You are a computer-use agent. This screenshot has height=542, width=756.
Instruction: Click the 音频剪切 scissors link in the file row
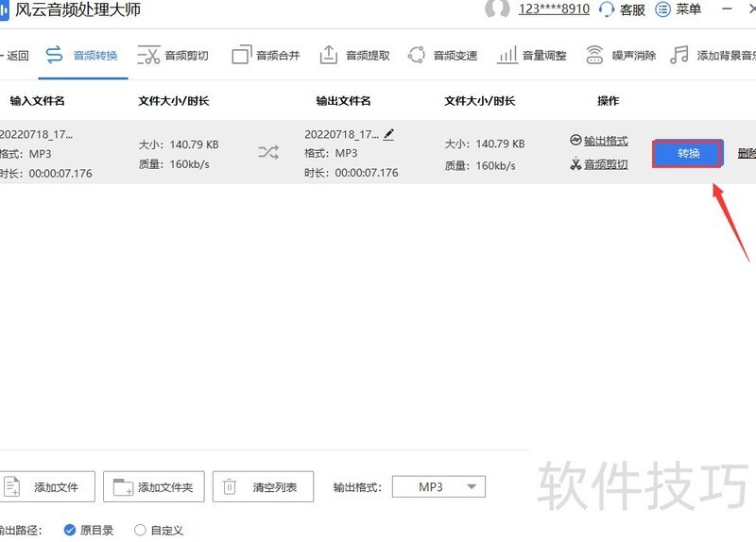click(599, 164)
